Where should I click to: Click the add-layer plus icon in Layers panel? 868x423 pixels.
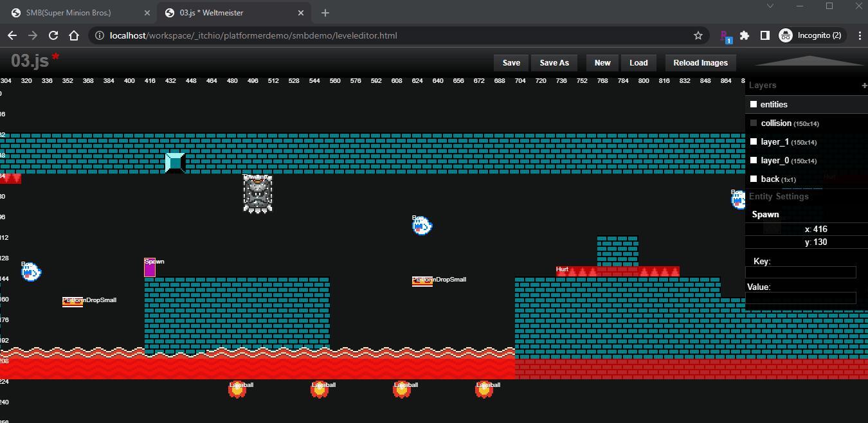865,85
